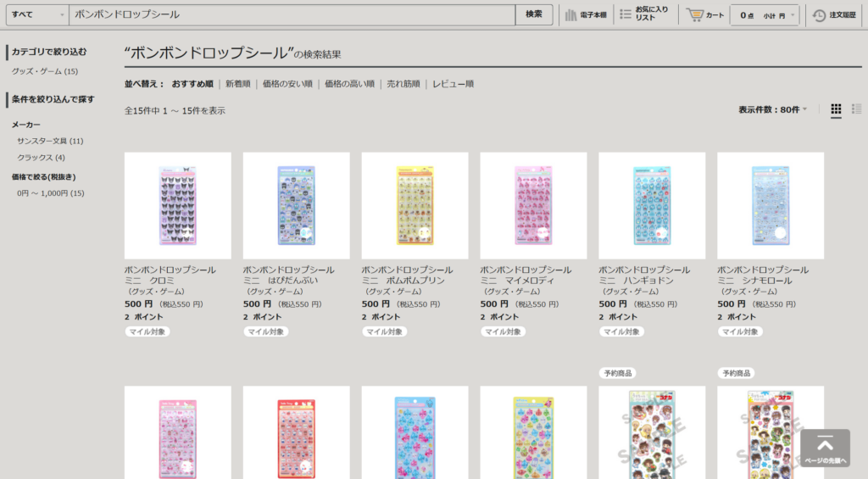Filter by price 0円～1,000円
This screenshot has height=479, width=868.
(x=51, y=193)
